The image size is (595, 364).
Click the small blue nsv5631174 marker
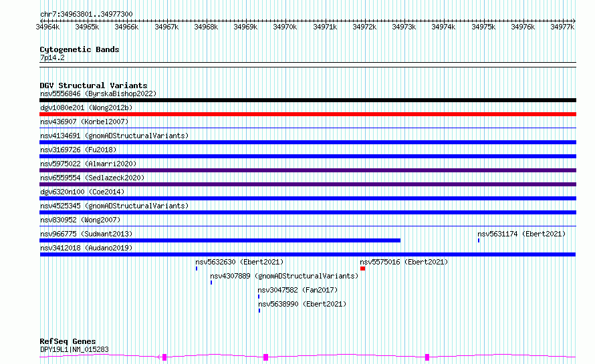tap(479, 240)
